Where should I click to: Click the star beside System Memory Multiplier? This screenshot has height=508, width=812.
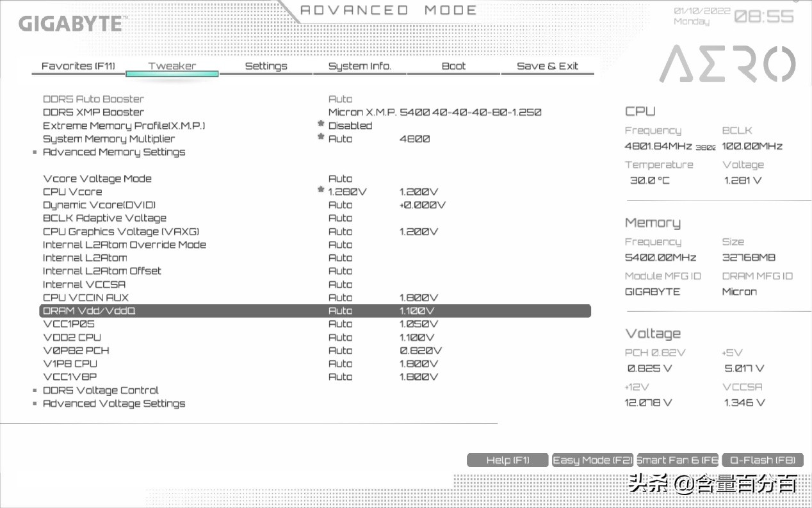pos(320,135)
